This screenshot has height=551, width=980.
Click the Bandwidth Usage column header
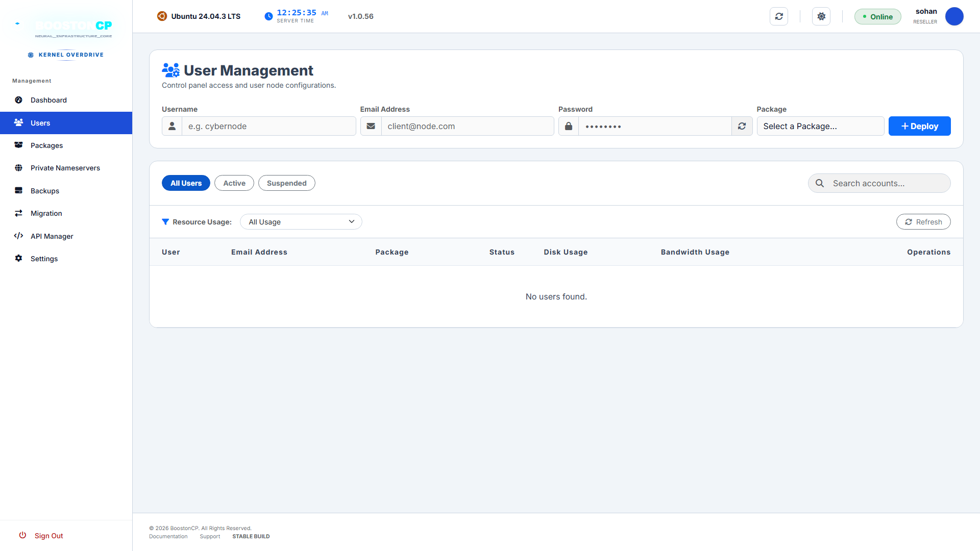tap(695, 252)
